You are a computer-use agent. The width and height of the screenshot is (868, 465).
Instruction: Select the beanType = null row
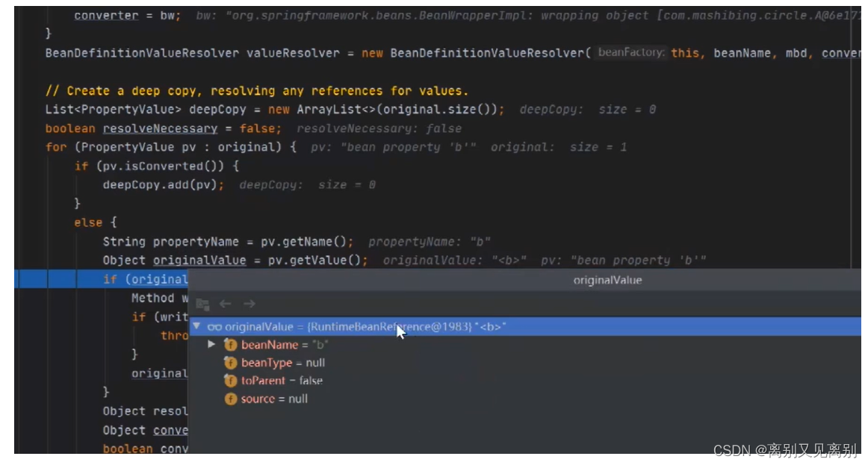click(525, 363)
